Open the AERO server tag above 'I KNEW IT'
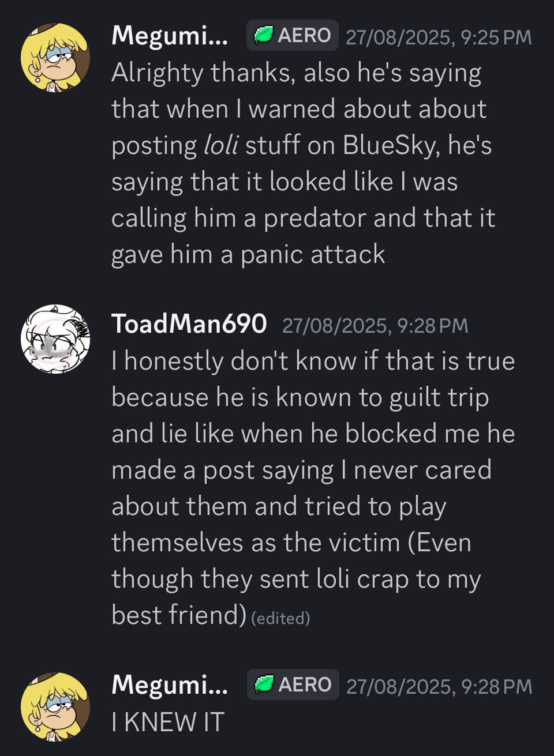This screenshot has height=756, width=554. tap(293, 684)
